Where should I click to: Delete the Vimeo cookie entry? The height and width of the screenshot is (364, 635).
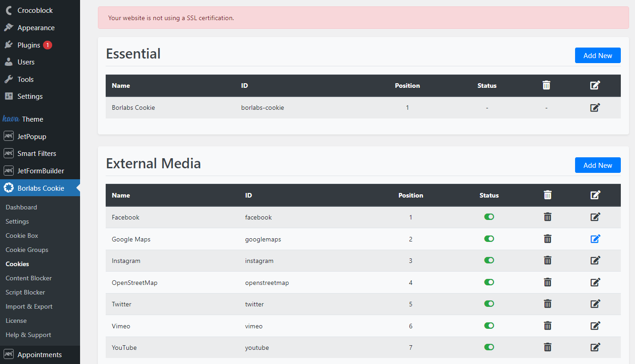pos(548,326)
